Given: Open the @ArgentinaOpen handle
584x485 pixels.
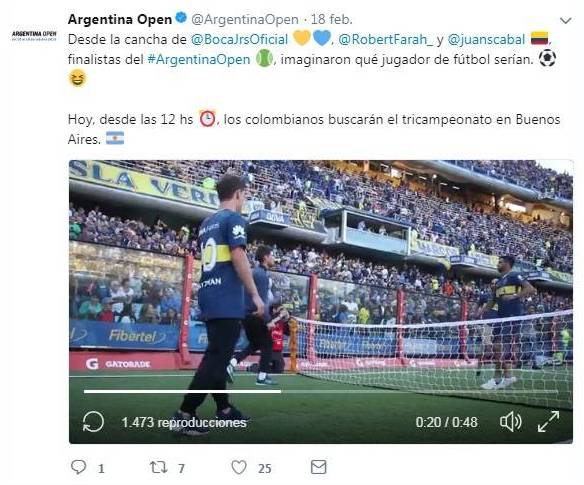Looking at the screenshot, I should point(245,19).
